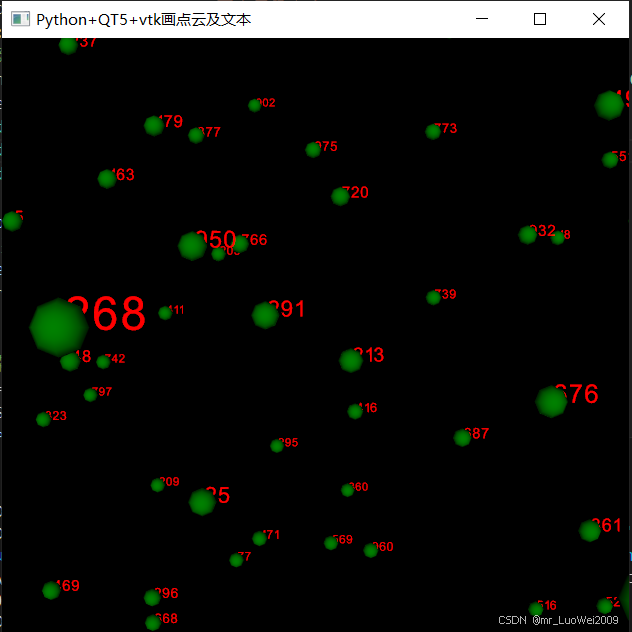Click the green sphere next to label 766
This screenshot has width=632, height=632.
click(x=240, y=244)
